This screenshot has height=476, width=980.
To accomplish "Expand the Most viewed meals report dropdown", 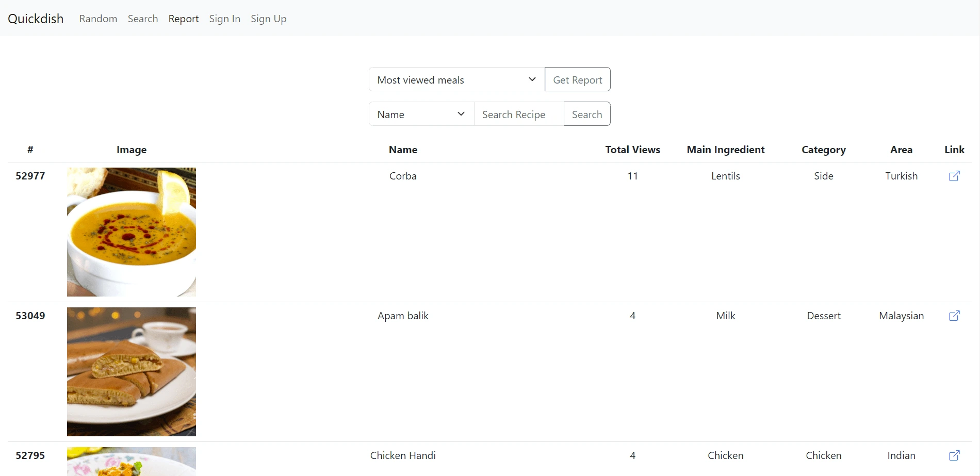I will [456, 79].
